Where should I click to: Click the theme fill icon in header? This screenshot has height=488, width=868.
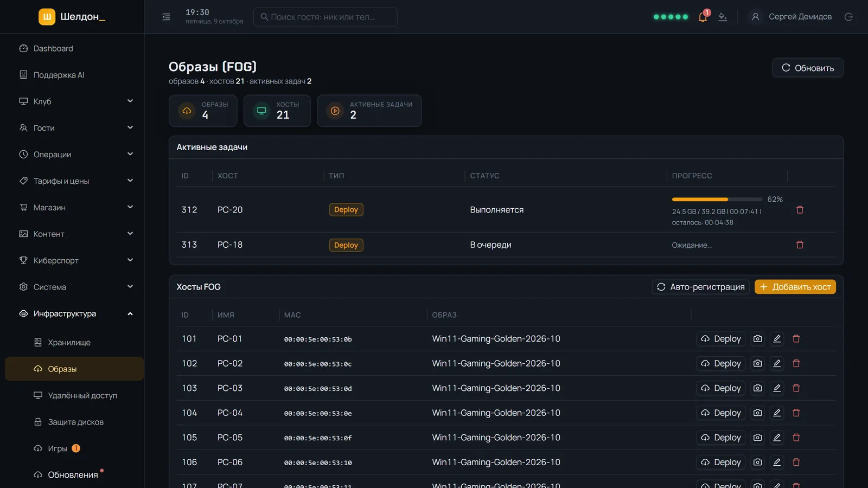click(x=723, y=17)
